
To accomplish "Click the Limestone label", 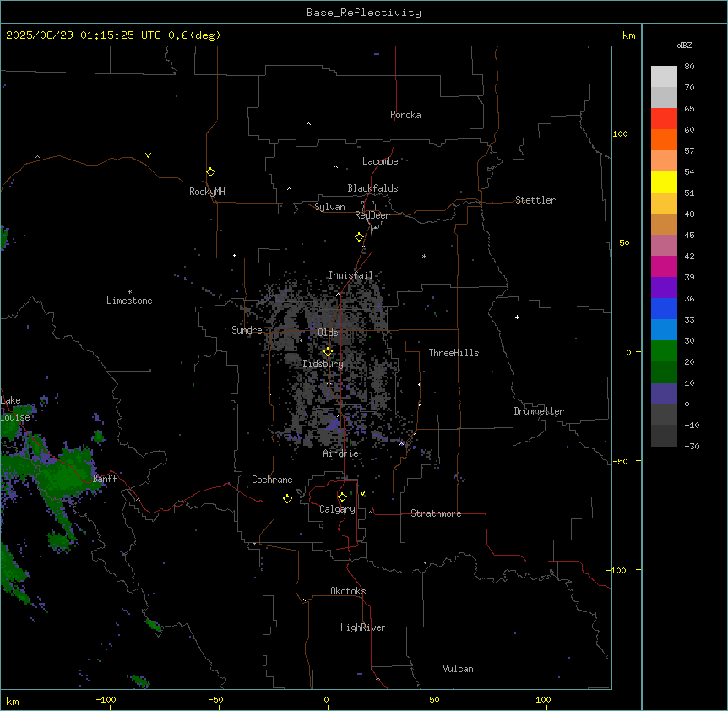I will [129, 301].
